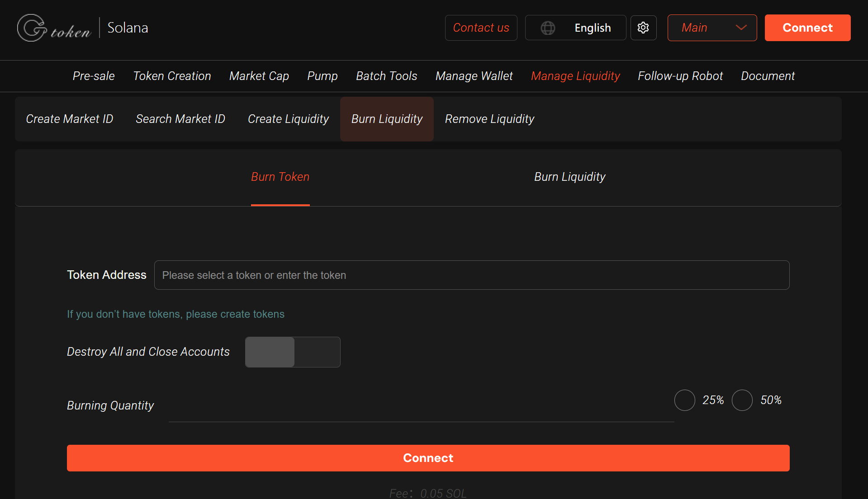Follow the create tokens hint link
The image size is (868, 499).
[x=175, y=314]
